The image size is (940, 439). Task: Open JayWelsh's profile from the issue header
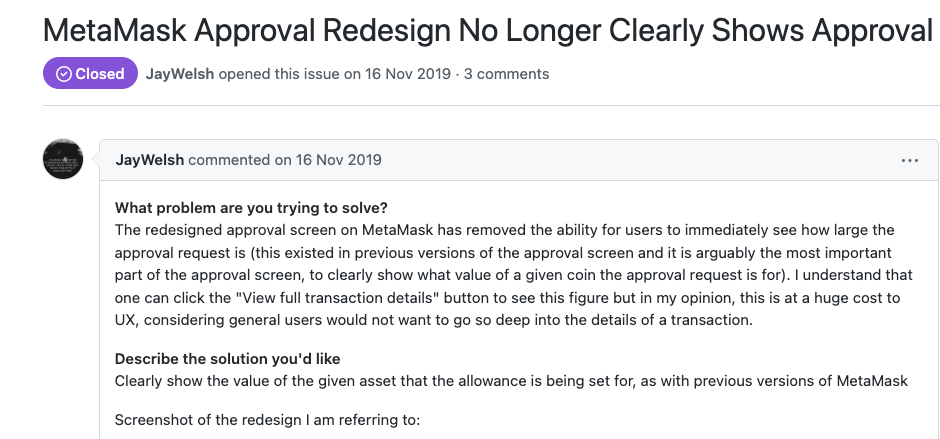pyautogui.click(x=179, y=74)
